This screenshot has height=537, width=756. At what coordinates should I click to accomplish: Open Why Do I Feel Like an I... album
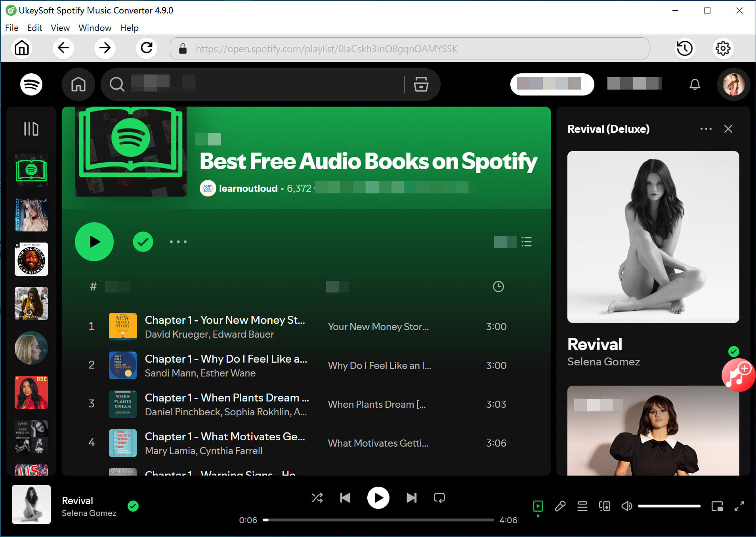379,365
